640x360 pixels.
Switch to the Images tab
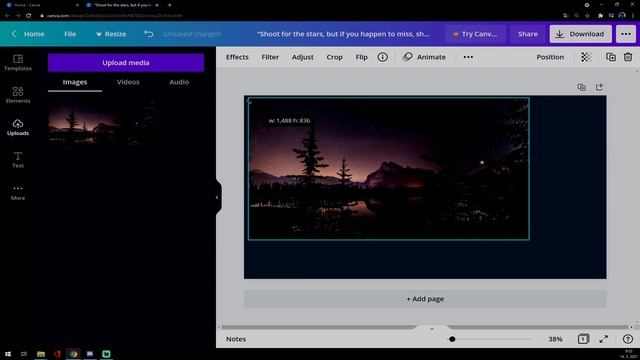coord(75,82)
